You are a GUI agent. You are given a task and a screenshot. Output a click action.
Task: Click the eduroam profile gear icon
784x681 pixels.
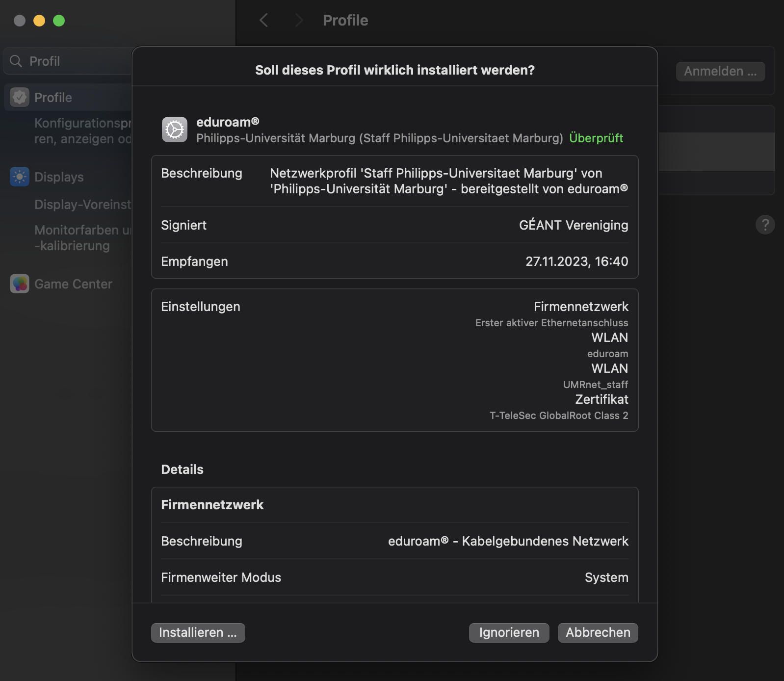pyautogui.click(x=175, y=130)
